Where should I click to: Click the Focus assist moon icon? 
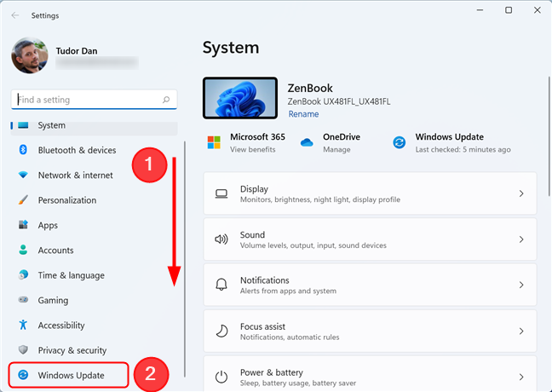[x=221, y=331]
